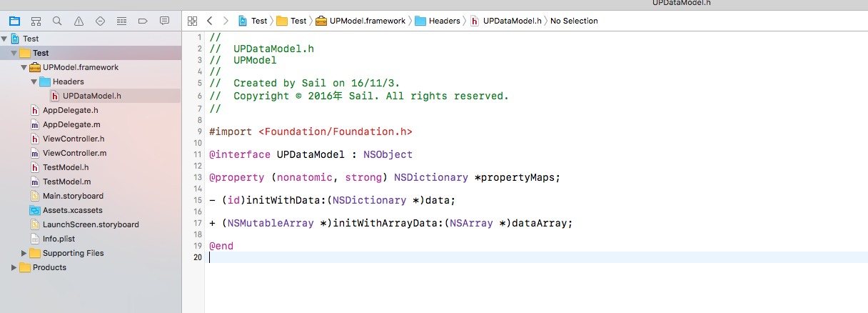The height and width of the screenshot is (313, 868).
Task: Click the Copyright comment line
Action: (x=359, y=96)
